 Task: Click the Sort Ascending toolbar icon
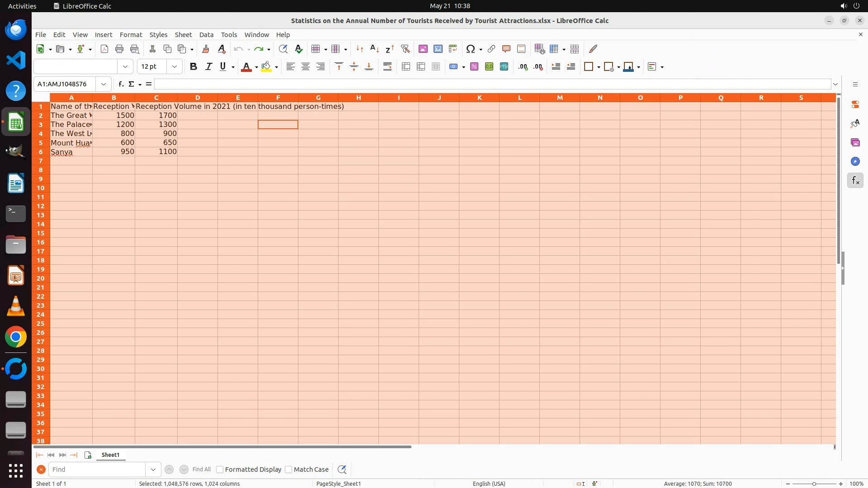tap(374, 49)
